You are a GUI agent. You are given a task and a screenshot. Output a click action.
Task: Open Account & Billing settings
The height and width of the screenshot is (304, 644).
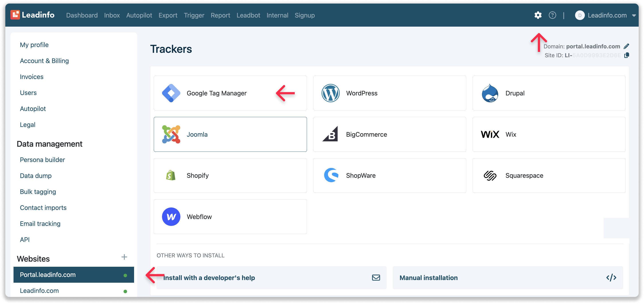tap(44, 61)
